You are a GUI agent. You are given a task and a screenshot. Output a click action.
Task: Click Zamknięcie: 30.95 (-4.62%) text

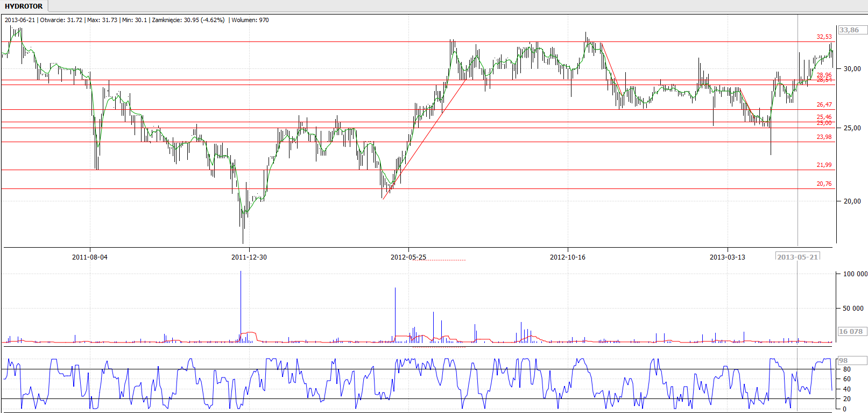pos(188,20)
